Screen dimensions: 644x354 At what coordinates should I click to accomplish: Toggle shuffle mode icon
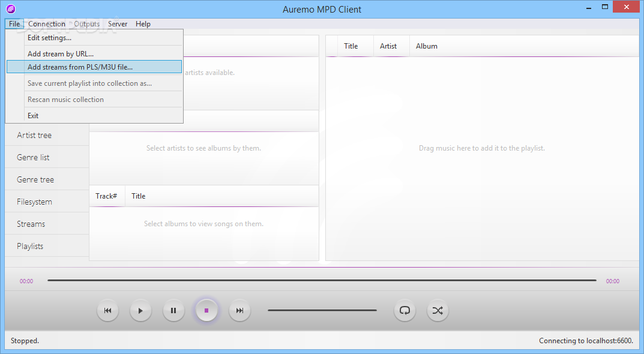point(438,310)
